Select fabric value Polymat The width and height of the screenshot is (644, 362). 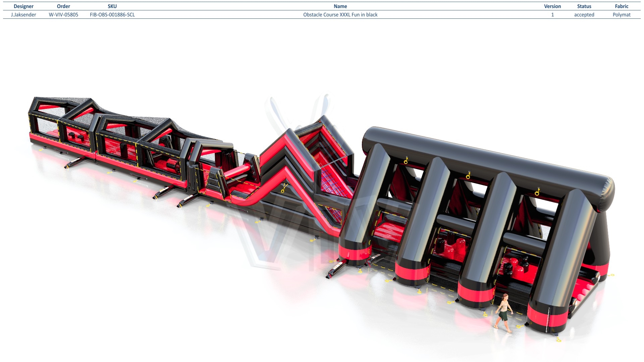point(622,15)
